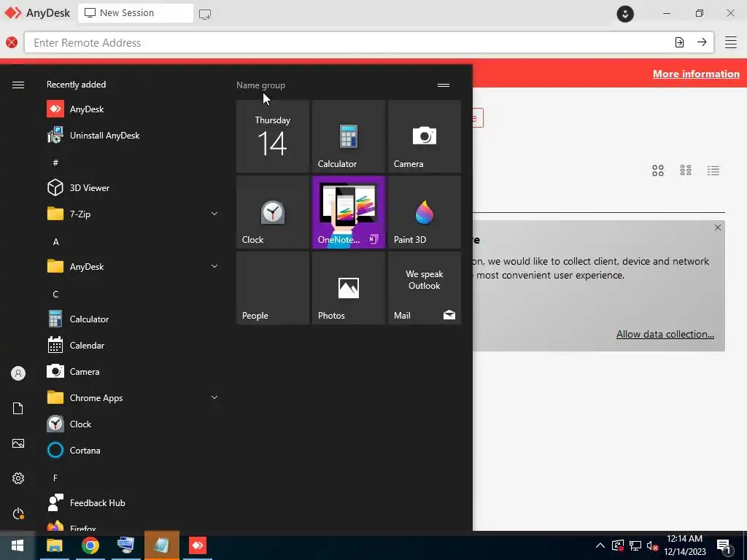Click Enter Remote Address field in AnyDesk

348,42
